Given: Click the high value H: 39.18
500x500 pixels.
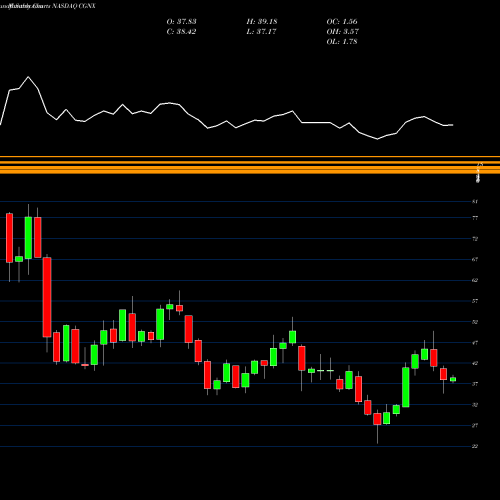Looking at the screenshot, I should point(262,22).
